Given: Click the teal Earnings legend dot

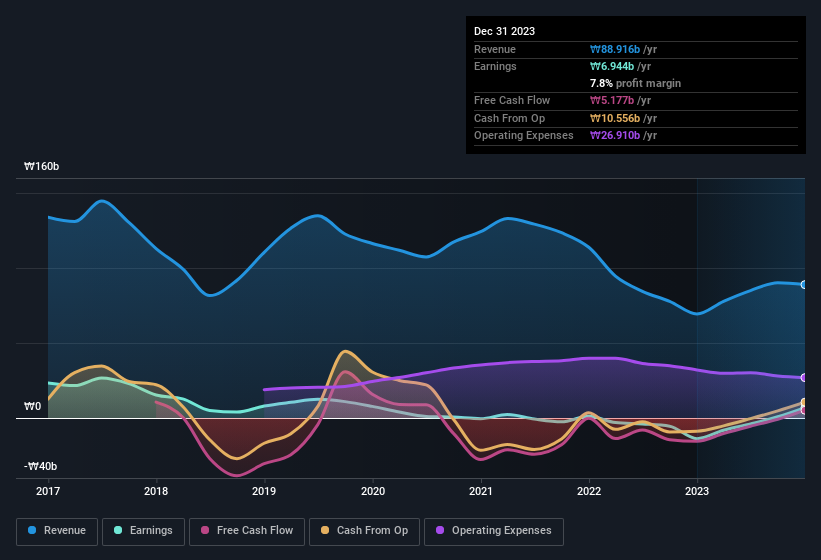Looking at the screenshot, I should [x=119, y=530].
